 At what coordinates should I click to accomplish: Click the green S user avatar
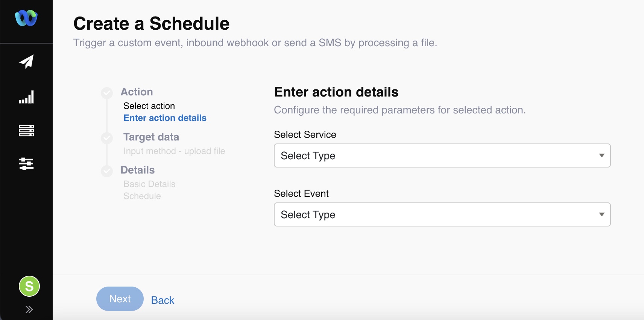(x=29, y=286)
